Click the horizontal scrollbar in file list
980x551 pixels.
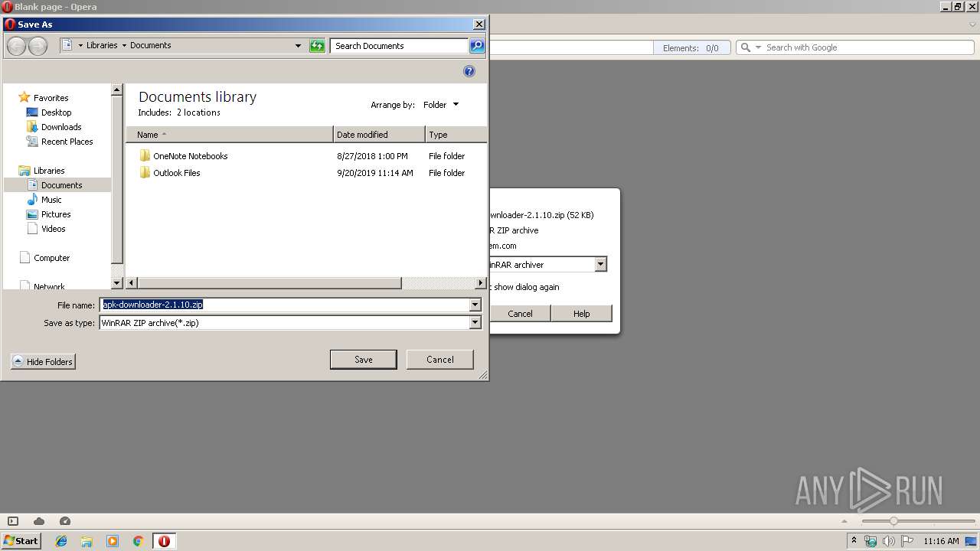pos(268,283)
